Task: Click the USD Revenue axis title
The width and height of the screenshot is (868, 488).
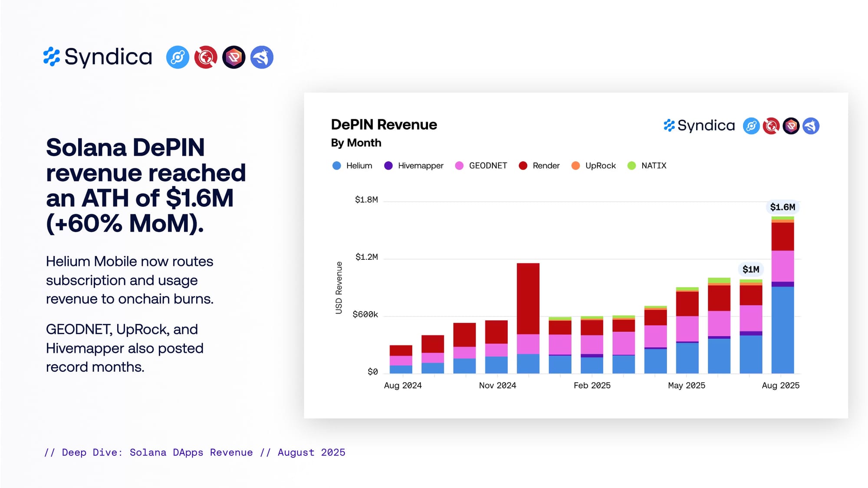Action: (x=339, y=288)
